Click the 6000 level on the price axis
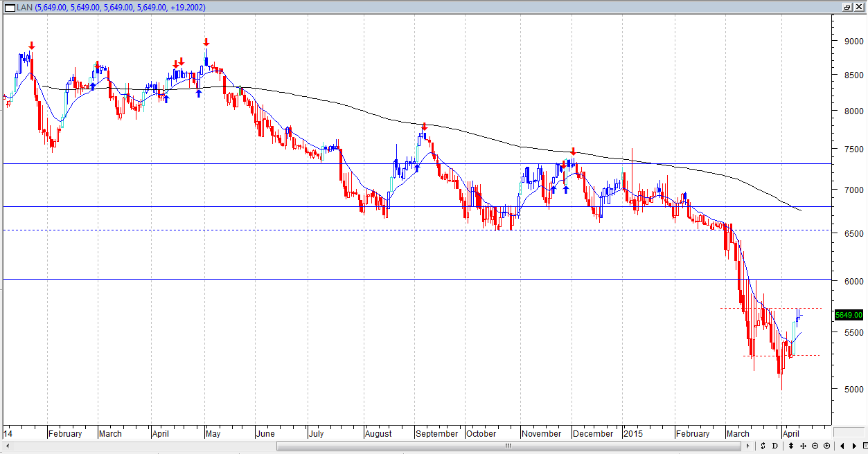 click(844, 281)
